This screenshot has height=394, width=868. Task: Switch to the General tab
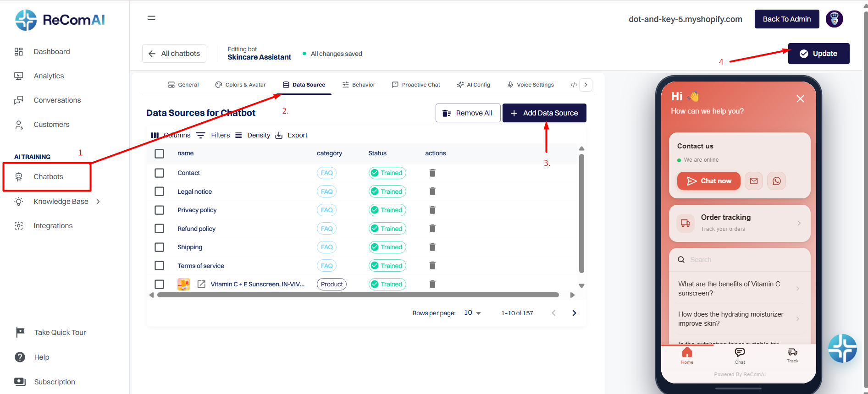click(183, 85)
